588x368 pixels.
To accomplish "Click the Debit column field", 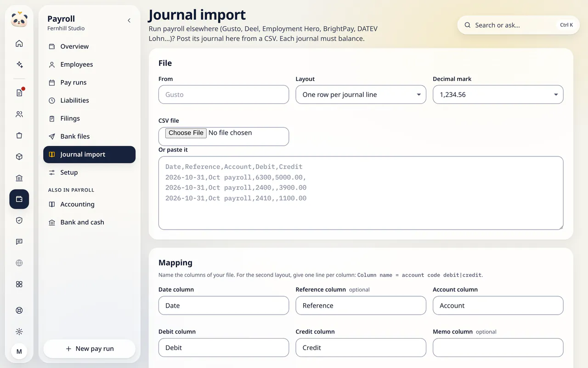I will (224, 348).
